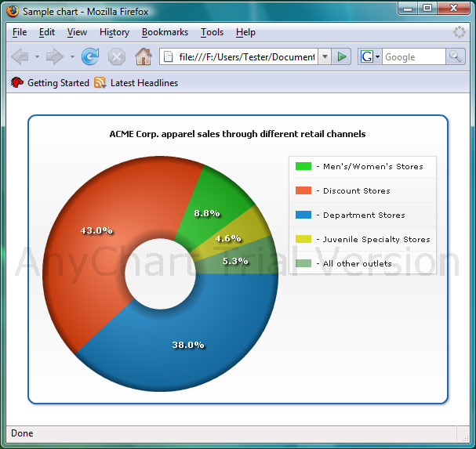Go to the Home page icon
This screenshot has height=449, width=476.
(143, 56)
